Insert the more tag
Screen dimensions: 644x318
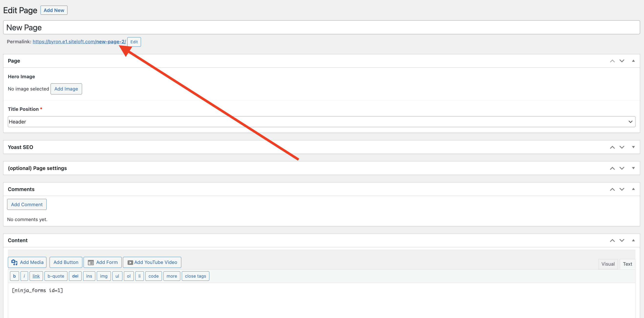tap(172, 276)
